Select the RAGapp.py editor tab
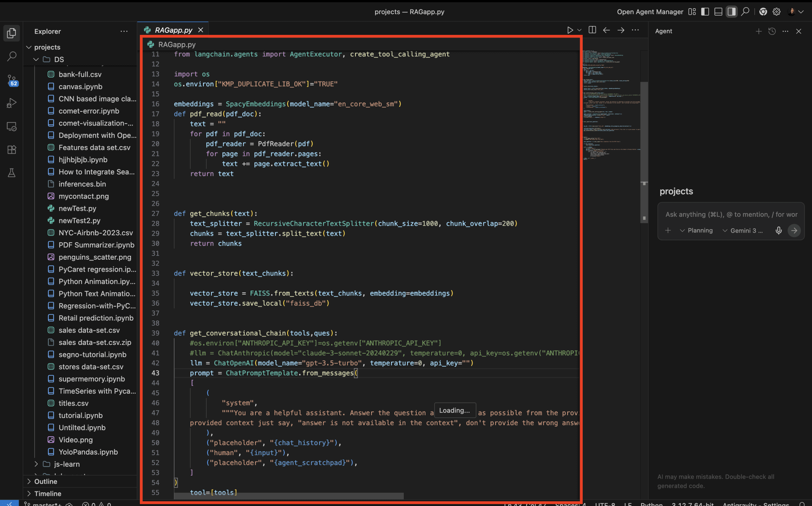 click(x=174, y=30)
